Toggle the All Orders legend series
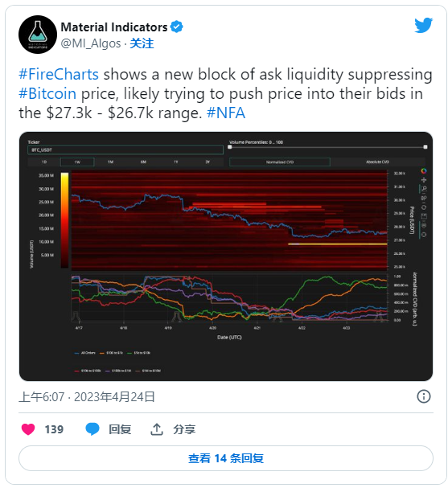The width and height of the screenshot is (448, 488). pyautogui.click(x=85, y=353)
